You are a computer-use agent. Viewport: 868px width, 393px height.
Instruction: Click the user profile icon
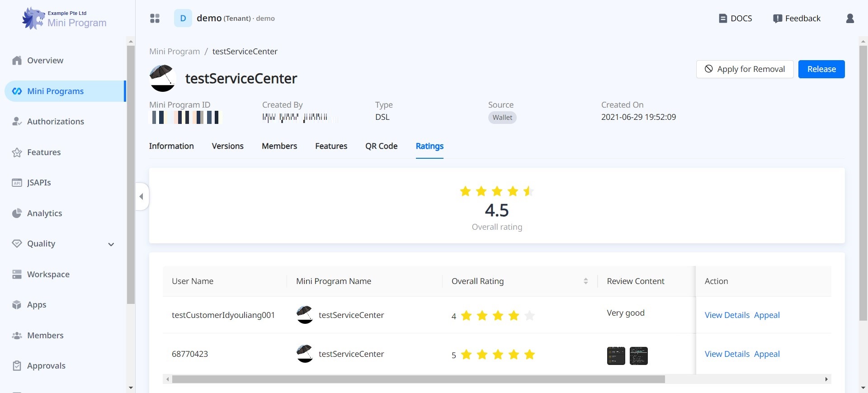coord(850,19)
